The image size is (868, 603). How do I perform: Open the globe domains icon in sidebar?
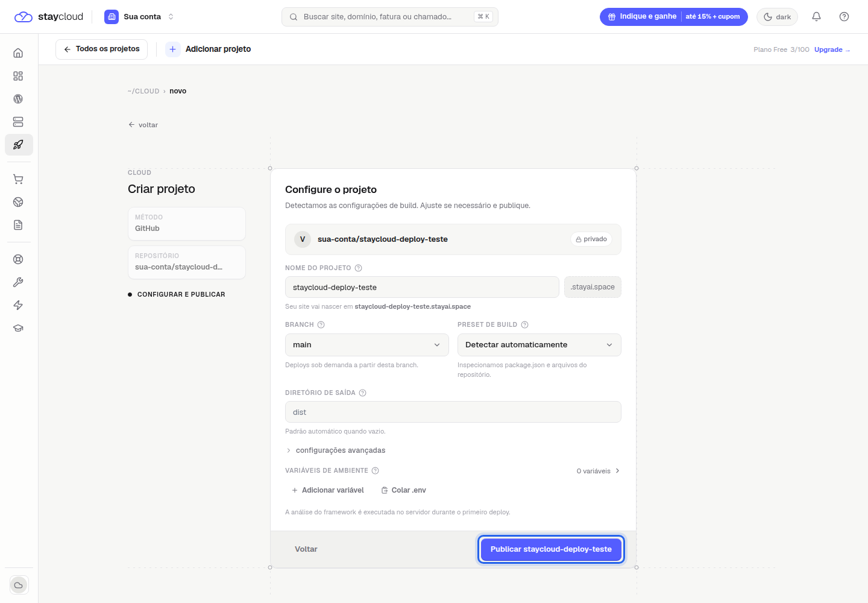click(18, 202)
